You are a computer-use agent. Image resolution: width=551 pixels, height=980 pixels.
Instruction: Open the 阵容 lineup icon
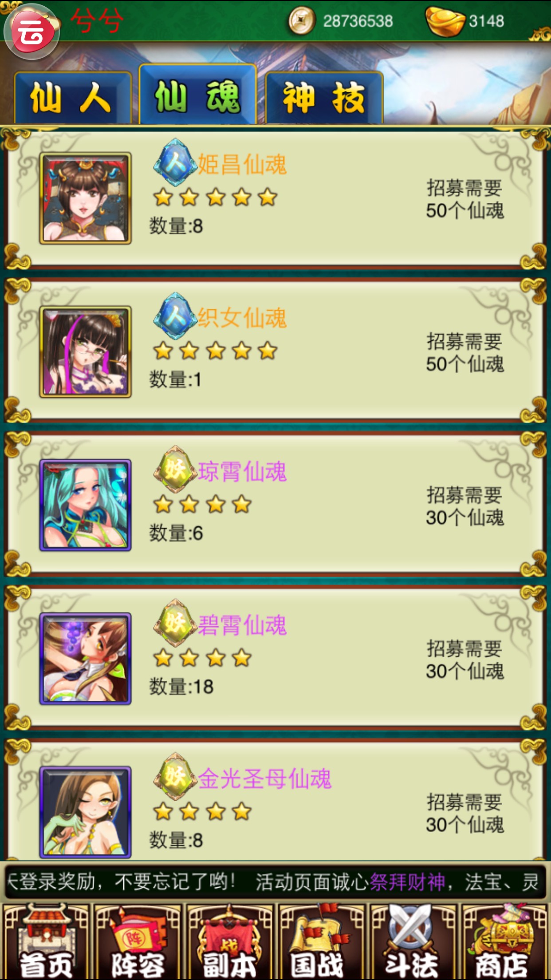[138, 941]
